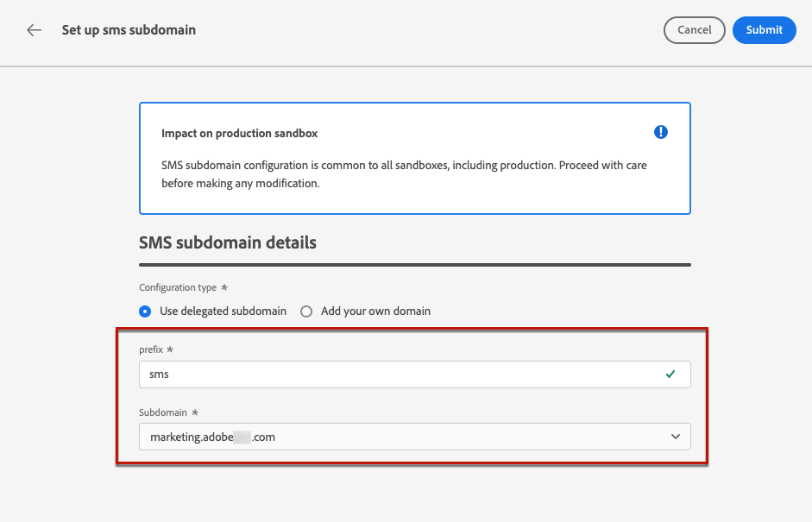Screen dimensions: 812x522
Task: Click the divider line under SMS subdomain details
Action: pos(414,265)
